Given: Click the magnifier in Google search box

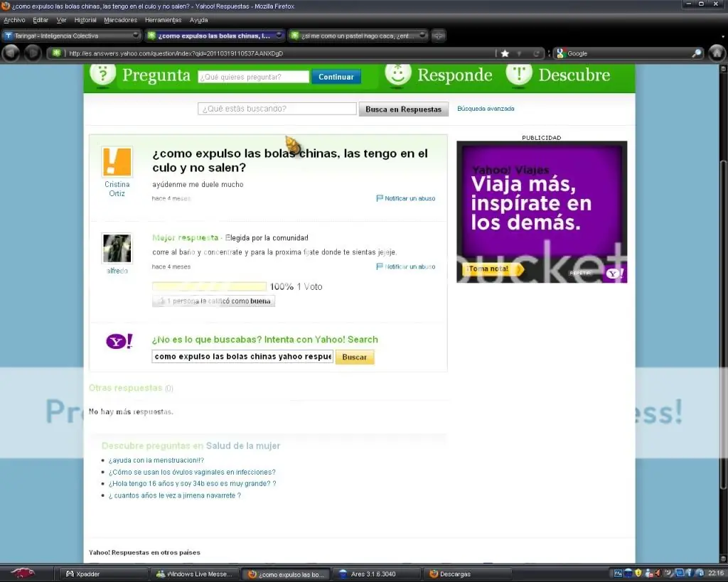Looking at the screenshot, I should (x=697, y=53).
